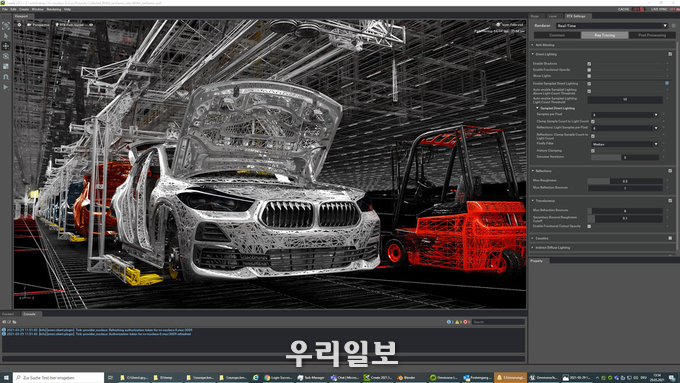Viewport: 680px width, 383px height.
Task: Open Reflections: Light Samples per Pixel dropdown
Action: 625,128
